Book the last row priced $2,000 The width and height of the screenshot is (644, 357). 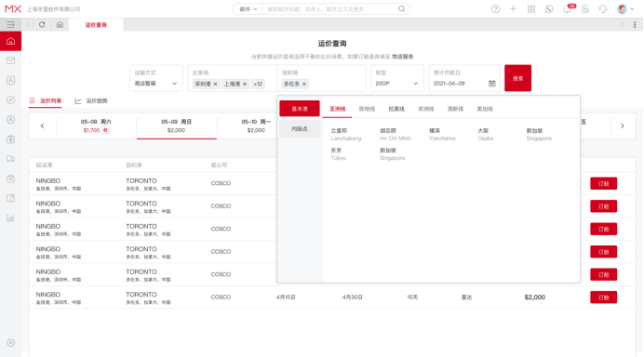(603, 297)
